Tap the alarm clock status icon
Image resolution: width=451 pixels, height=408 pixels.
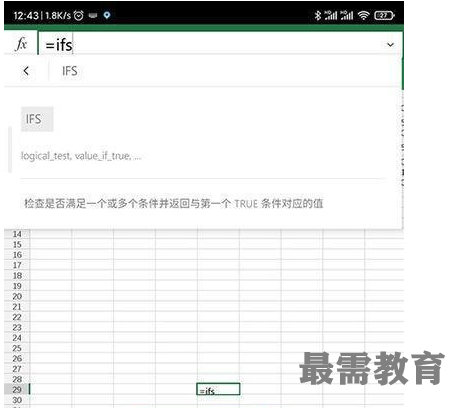79,15
